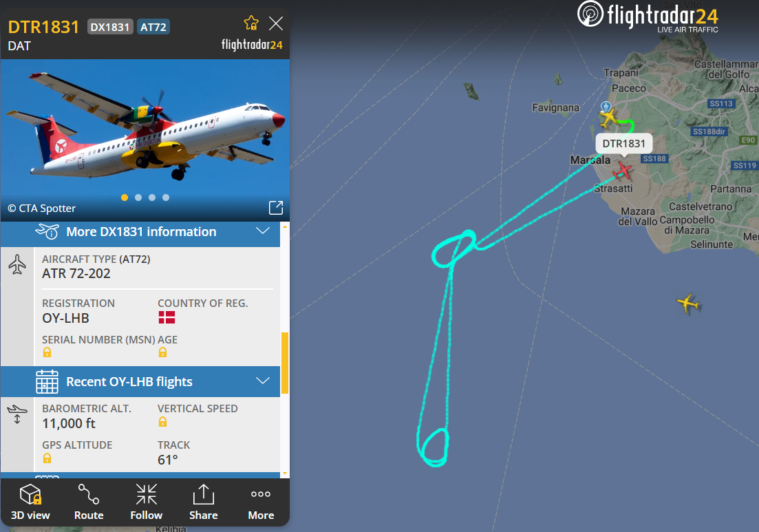Expand More DX1831 information section

(x=140, y=232)
